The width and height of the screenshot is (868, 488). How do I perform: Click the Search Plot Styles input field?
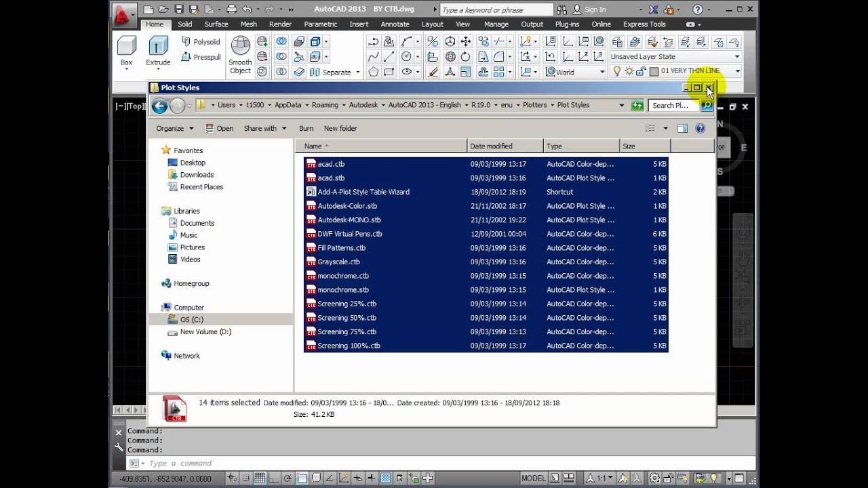[x=673, y=105]
